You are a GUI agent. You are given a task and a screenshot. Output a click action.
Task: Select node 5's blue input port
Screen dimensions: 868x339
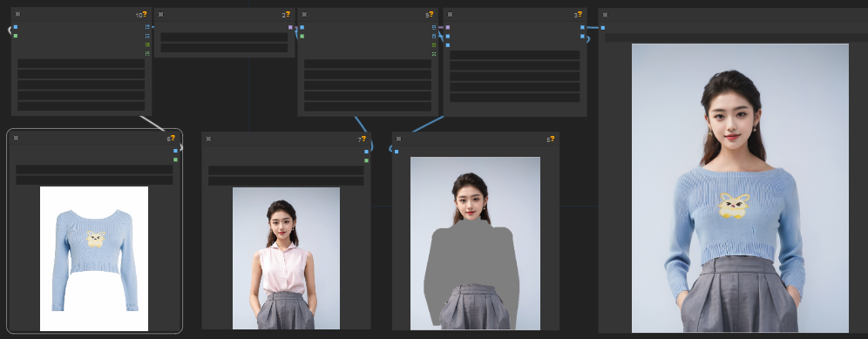[397, 152]
